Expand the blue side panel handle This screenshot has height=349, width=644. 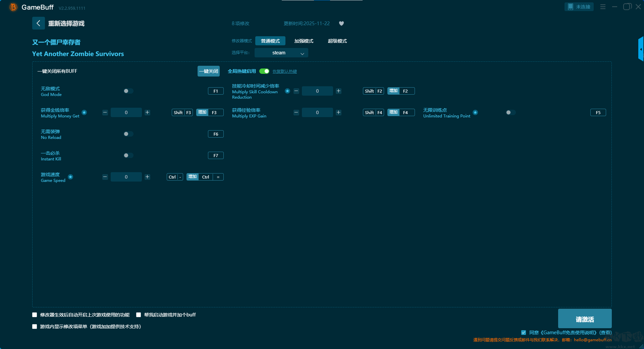click(x=641, y=49)
